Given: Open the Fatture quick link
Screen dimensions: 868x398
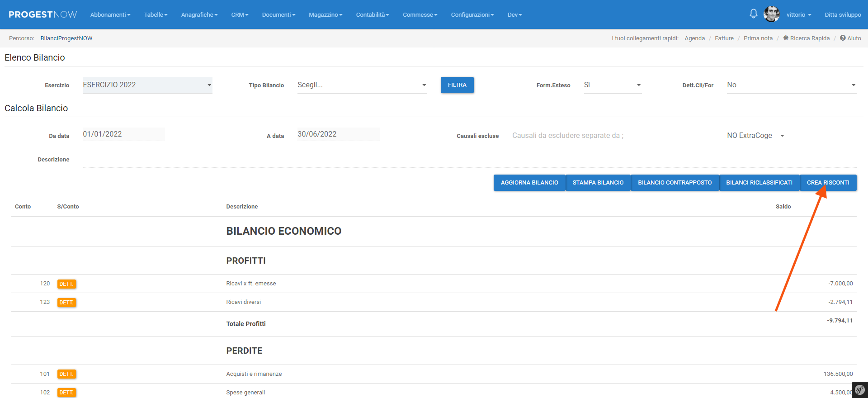Looking at the screenshot, I should 724,38.
